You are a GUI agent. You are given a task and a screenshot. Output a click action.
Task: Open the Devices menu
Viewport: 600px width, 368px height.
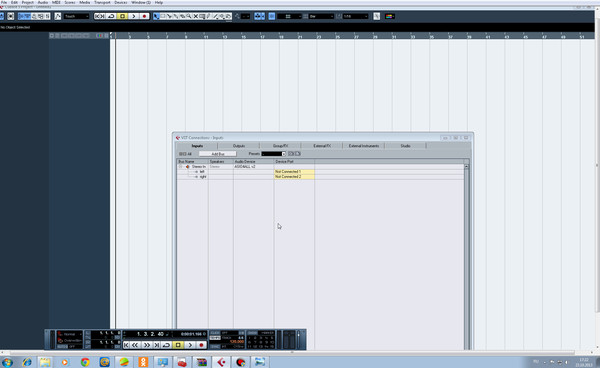(121, 2)
